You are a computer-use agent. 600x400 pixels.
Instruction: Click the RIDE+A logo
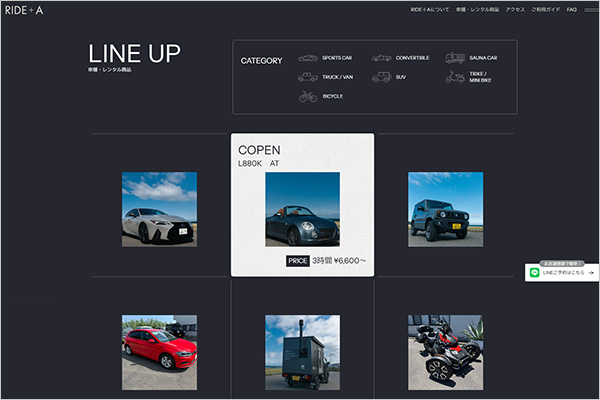[22, 9]
